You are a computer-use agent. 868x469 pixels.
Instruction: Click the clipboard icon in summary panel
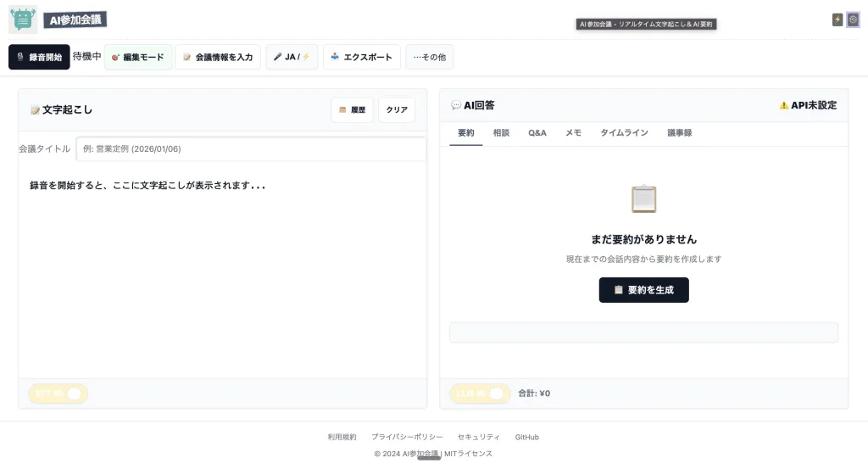643,199
